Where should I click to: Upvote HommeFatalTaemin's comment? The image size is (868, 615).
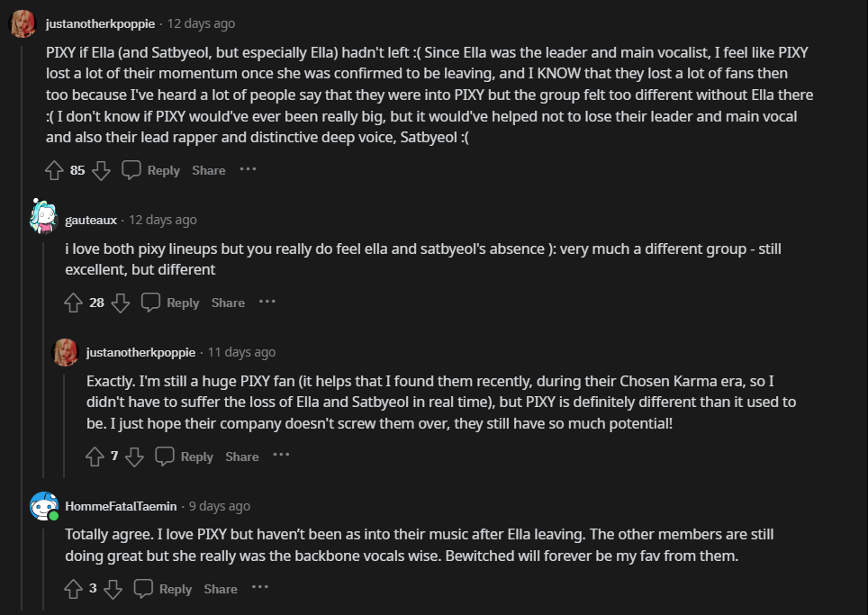point(74,589)
